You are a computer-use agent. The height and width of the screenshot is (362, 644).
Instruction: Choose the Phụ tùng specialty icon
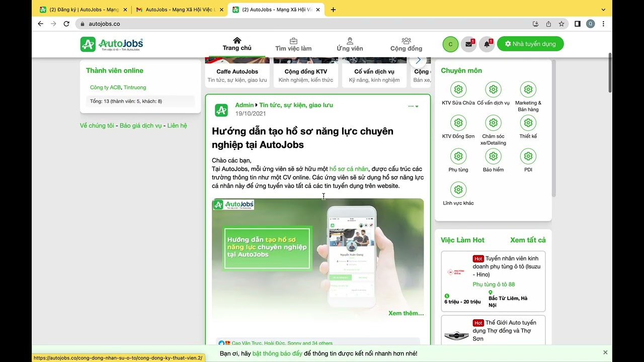tap(458, 156)
